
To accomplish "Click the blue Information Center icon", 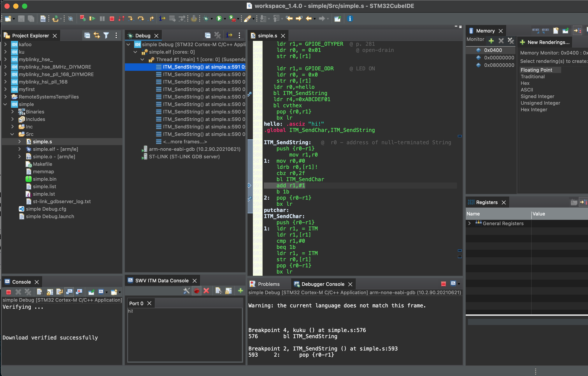I will pyautogui.click(x=350, y=18).
